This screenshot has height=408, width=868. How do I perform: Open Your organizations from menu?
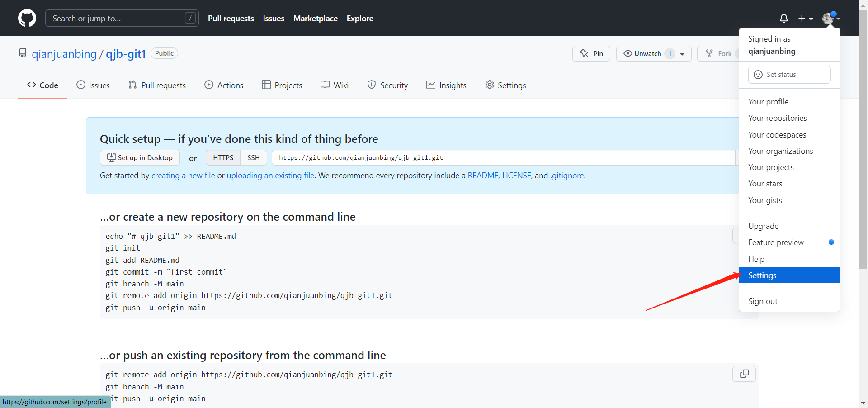[x=789, y=151]
